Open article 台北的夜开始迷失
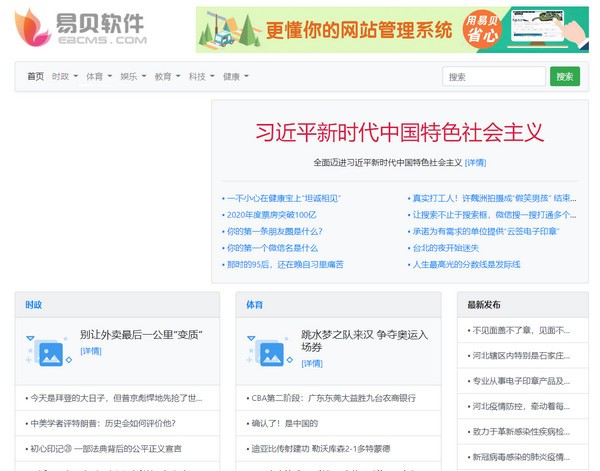This screenshot has height=471, width=600. pyautogui.click(x=445, y=248)
